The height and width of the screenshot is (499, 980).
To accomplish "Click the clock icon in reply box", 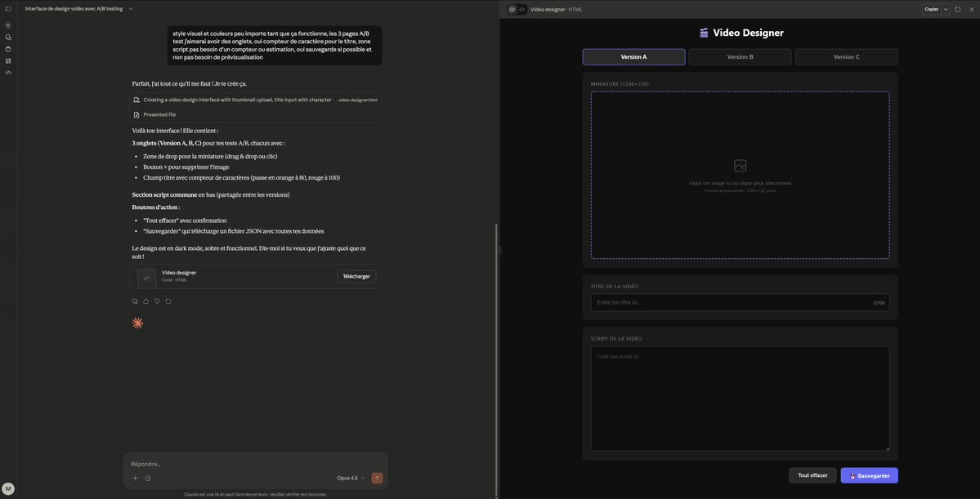I will [147, 479].
